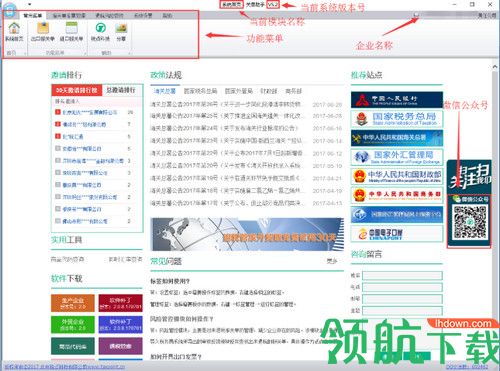Open the green 外贸企业 download tile

coord(73,324)
